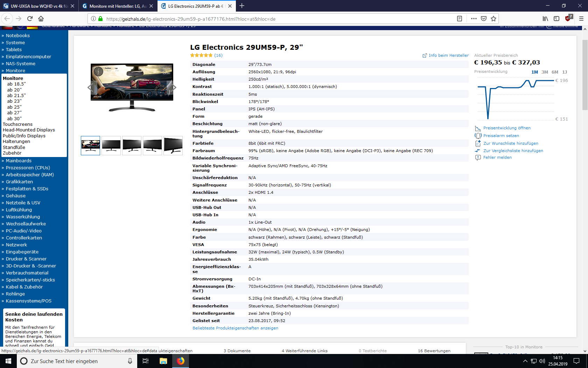Open page actions three-dots menu

click(474, 19)
